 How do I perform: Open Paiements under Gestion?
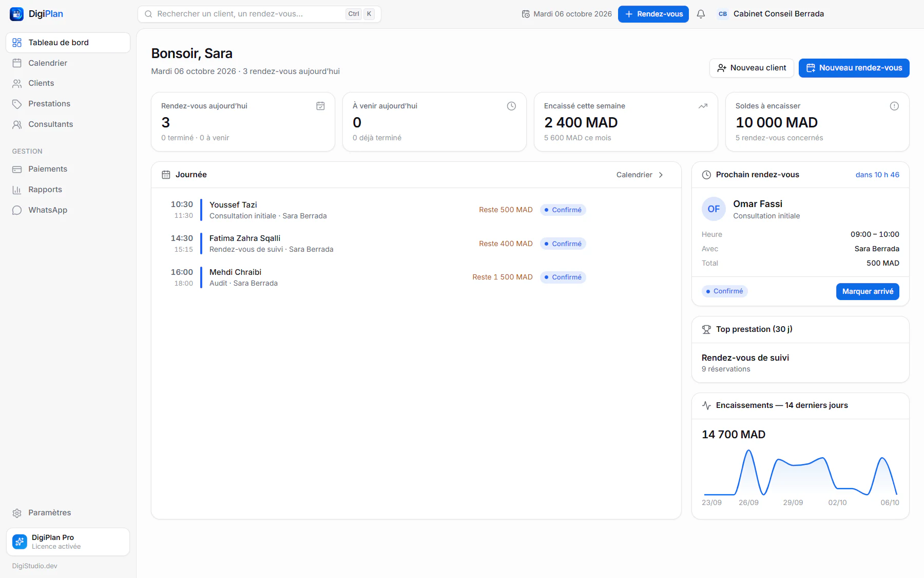tap(68, 169)
